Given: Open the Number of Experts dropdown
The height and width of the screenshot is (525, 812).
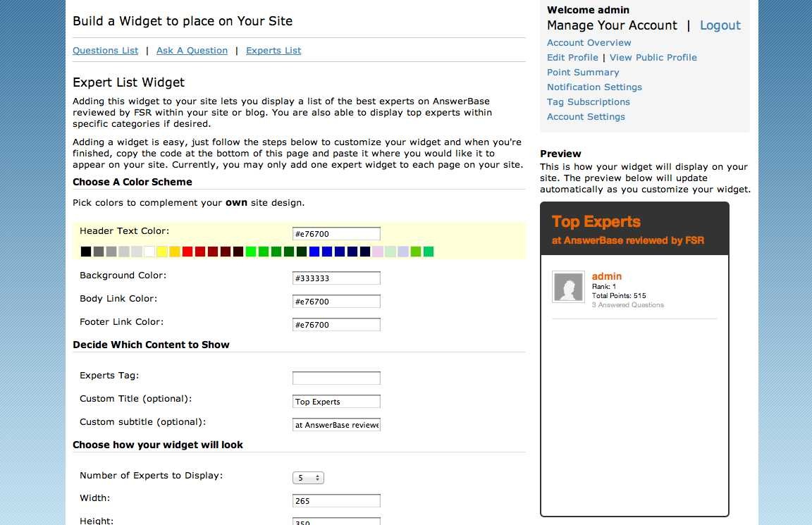Looking at the screenshot, I should click(x=308, y=478).
